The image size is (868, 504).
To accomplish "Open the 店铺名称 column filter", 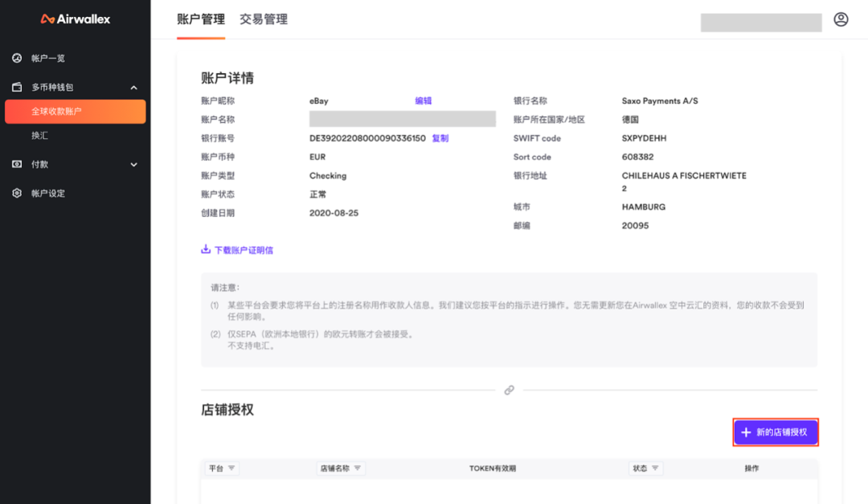I will pyautogui.click(x=358, y=468).
